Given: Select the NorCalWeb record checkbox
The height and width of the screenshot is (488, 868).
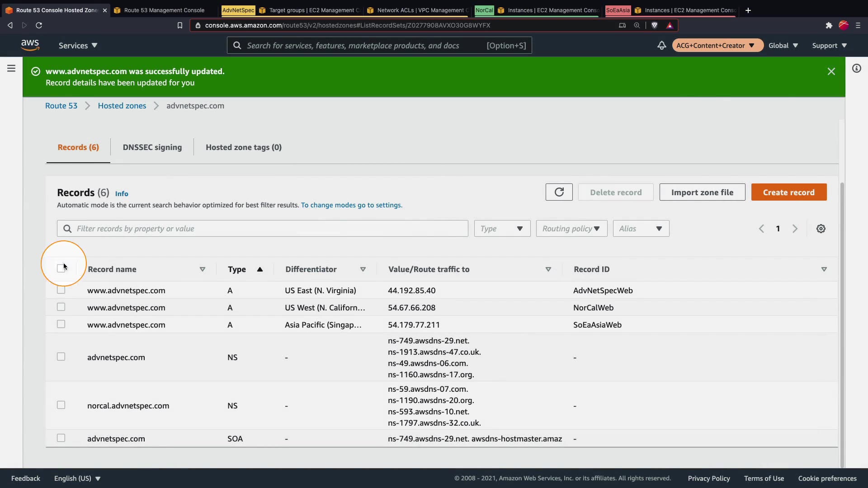Looking at the screenshot, I should pyautogui.click(x=61, y=307).
